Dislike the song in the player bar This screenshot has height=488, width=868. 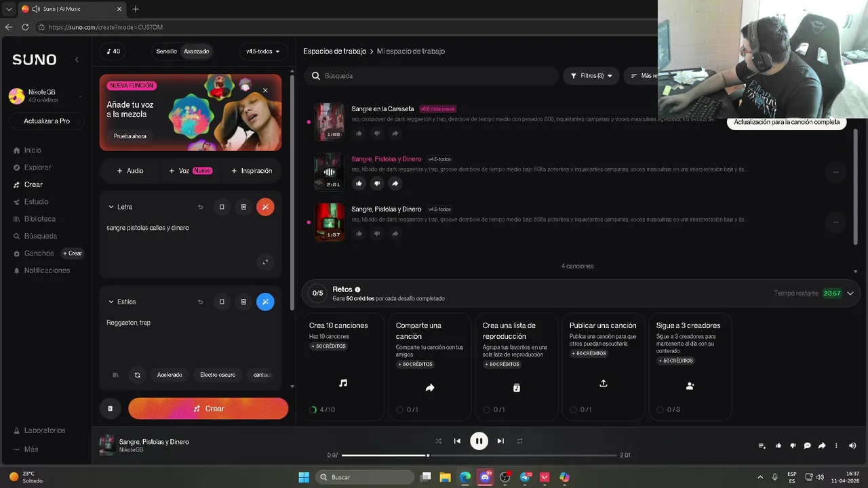coord(793,445)
